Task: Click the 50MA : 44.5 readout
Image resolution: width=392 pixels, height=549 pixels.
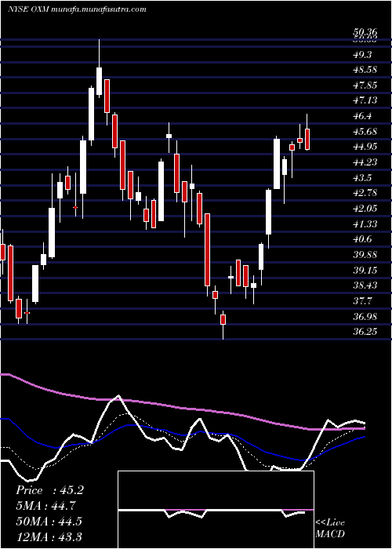Action: pyautogui.click(x=49, y=521)
